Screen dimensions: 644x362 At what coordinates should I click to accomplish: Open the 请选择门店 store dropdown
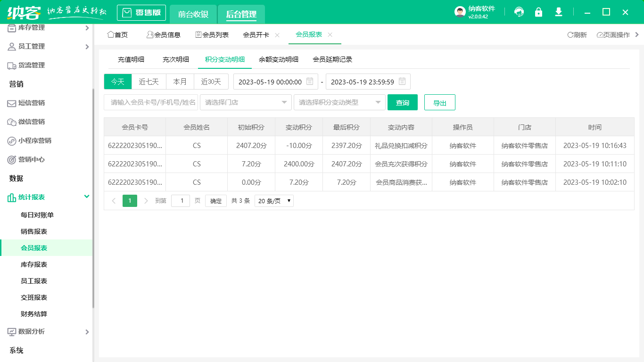[x=245, y=102]
